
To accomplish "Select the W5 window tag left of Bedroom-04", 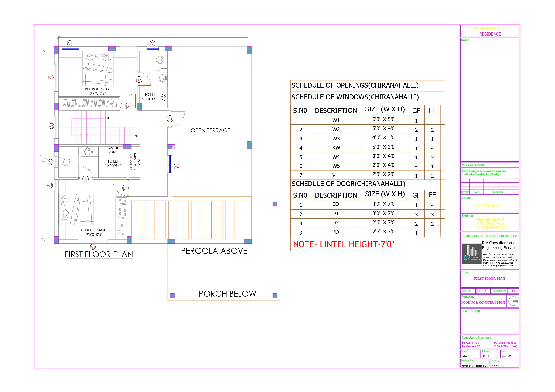I will [50, 186].
